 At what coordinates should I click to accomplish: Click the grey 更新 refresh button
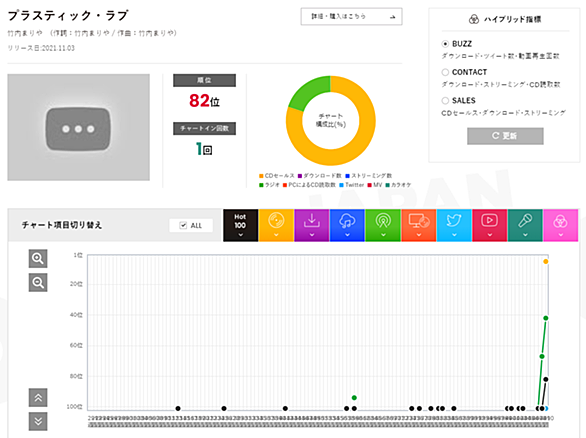click(505, 136)
